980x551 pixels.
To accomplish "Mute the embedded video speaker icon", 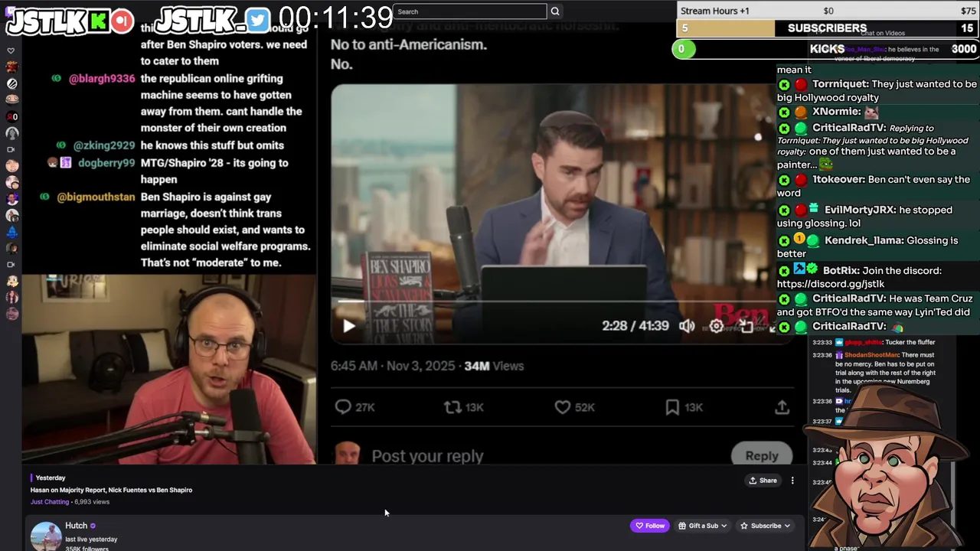I will (x=687, y=326).
